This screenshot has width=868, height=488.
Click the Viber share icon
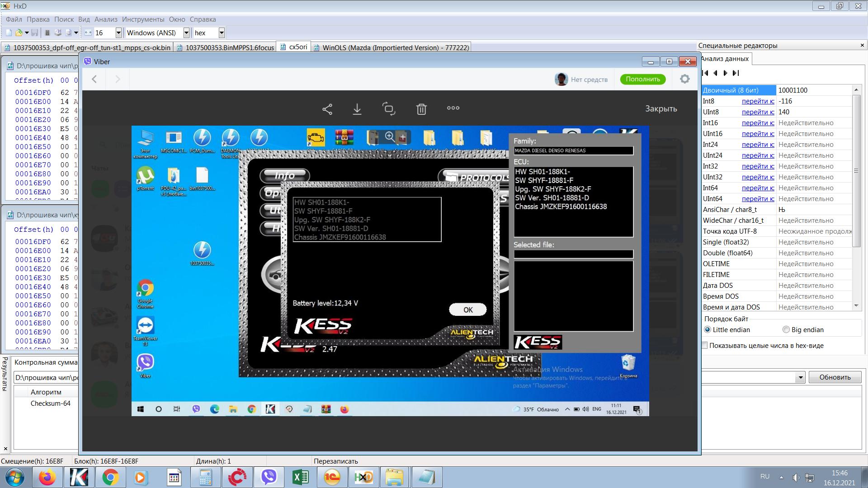click(x=327, y=109)
